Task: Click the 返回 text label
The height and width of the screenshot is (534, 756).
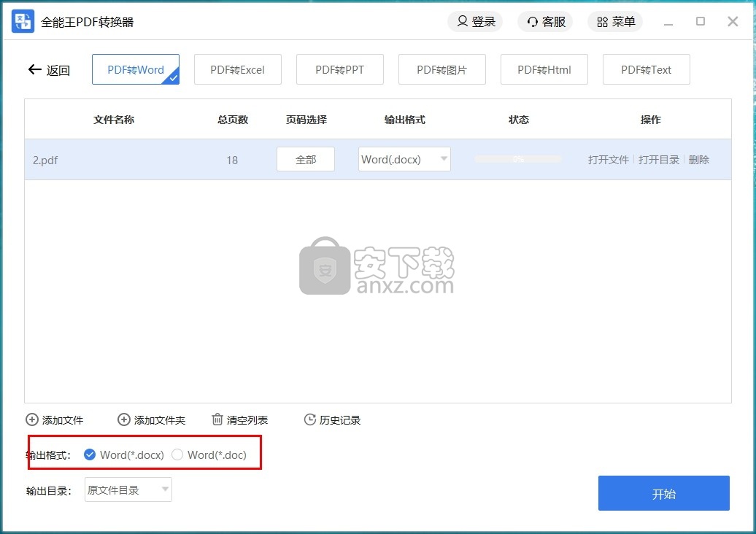Action: point(58,70)
